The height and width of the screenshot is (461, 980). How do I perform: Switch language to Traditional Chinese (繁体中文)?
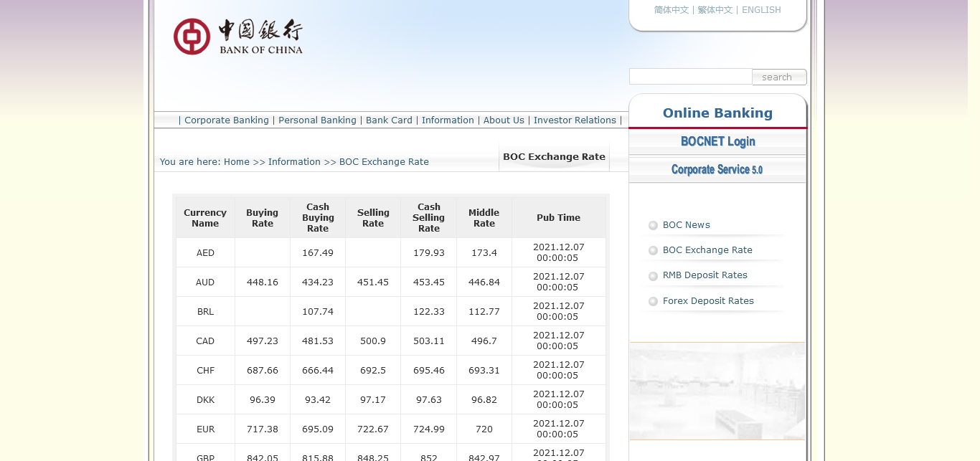pos(715,10)
